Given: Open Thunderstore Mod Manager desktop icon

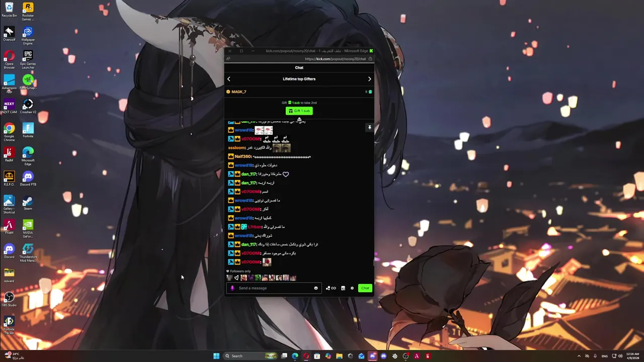Looking at the screenshot, I should (x=28, y=253).
